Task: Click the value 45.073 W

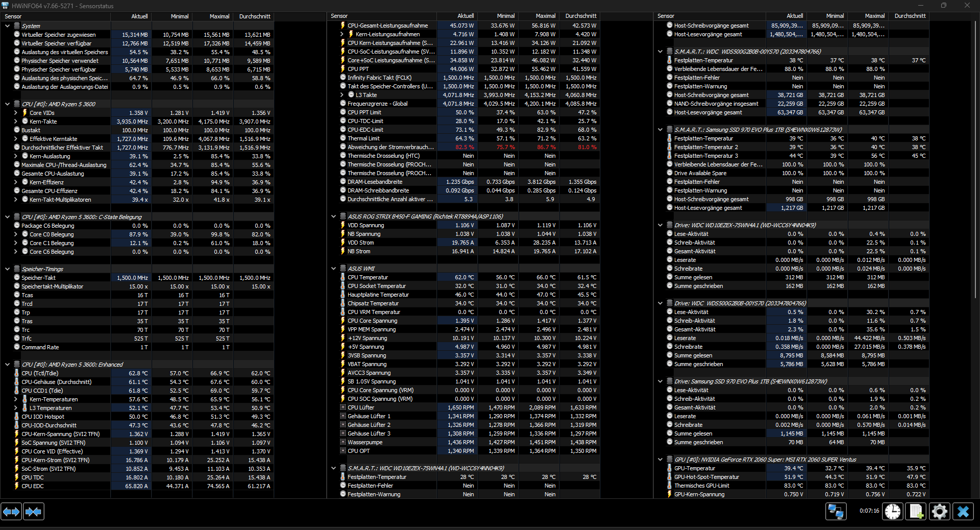Action: coord(461,26)
